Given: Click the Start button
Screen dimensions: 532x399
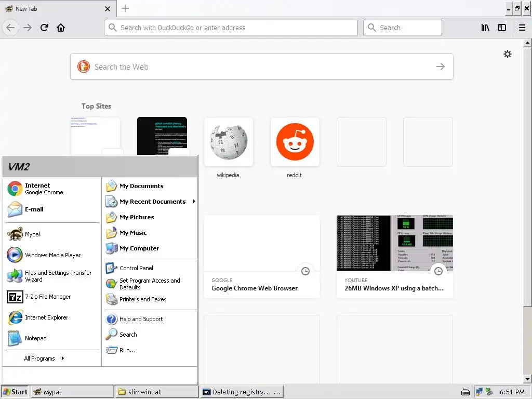Looking at the screenshot, I should tap(15, 392).
